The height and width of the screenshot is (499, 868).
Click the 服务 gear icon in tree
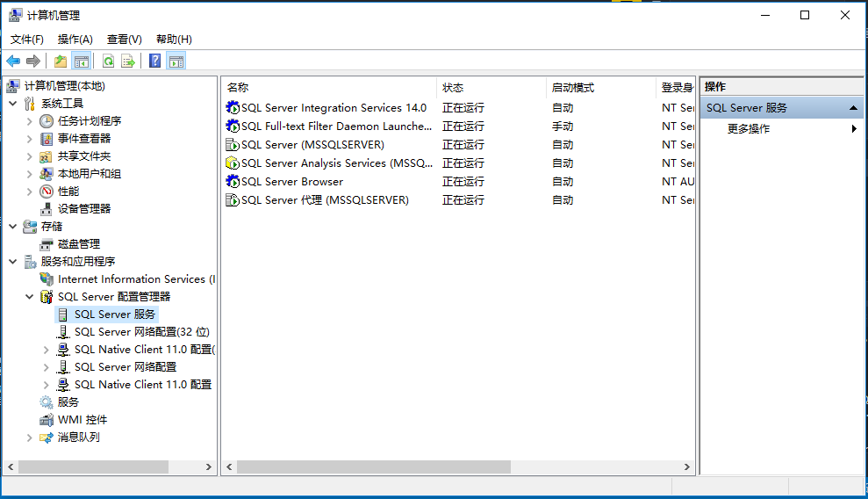pos(46,402)
